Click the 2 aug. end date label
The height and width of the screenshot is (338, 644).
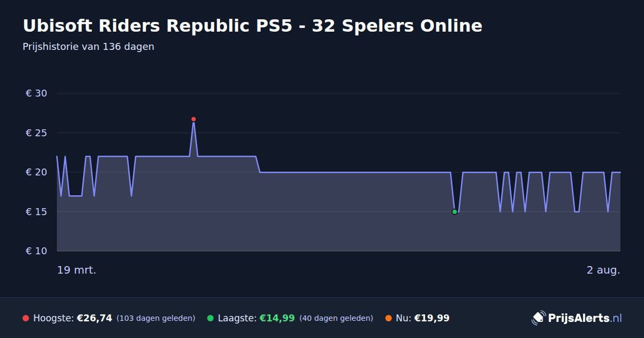pos(603,270)
